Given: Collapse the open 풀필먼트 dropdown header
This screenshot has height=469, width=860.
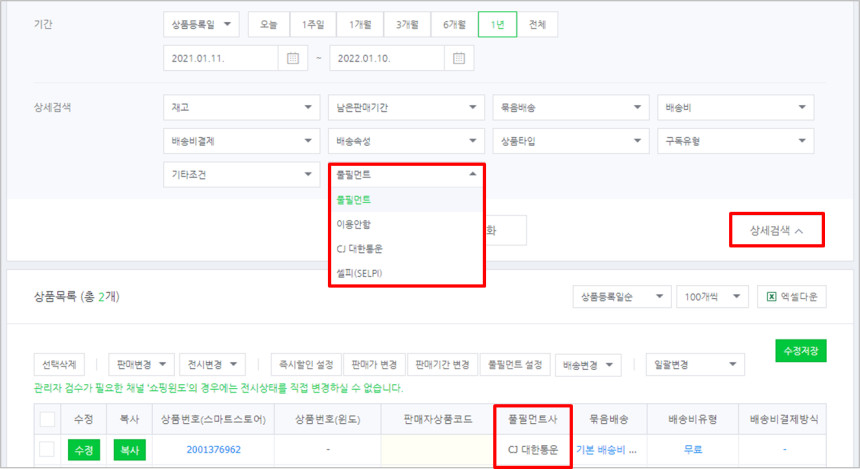Looking at the screenshot, I should (x=406, y=174).
